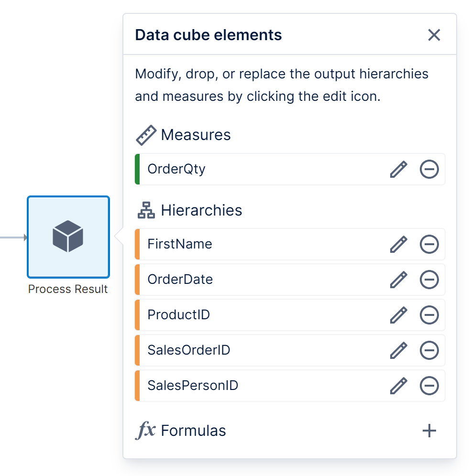Add a new formula with plus icon

(x=429, y=431)
